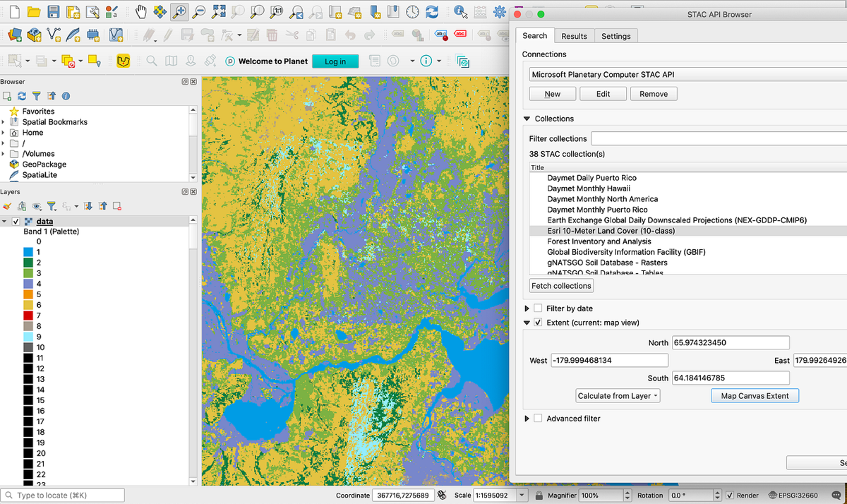Image resolution: width=847 pixels, height=504 pixels.
Task: Click the New SpatiaLite Layer feather icon
Action: pyautogui.click(x=73, y=35)
